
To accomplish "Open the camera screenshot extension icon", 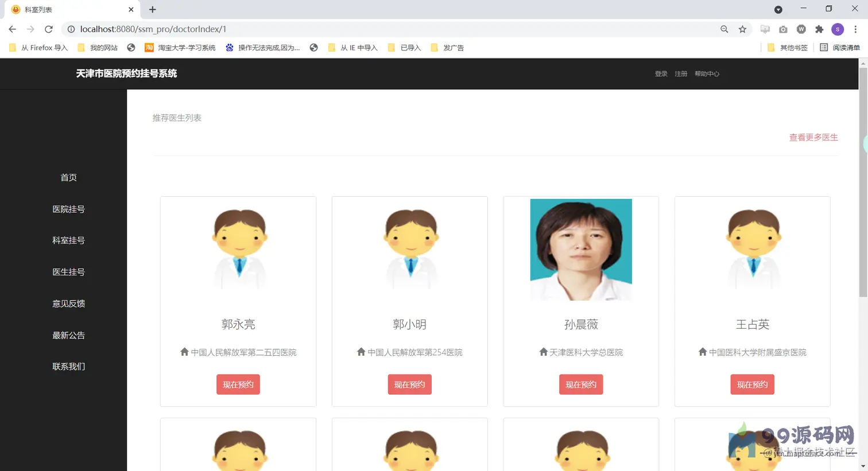I will (x=783, y=29).
